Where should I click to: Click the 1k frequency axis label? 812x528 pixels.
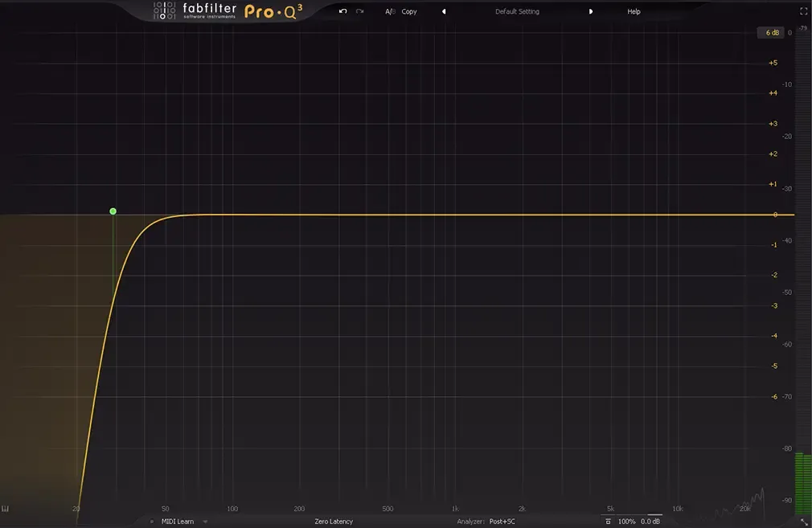click(455, 509)
